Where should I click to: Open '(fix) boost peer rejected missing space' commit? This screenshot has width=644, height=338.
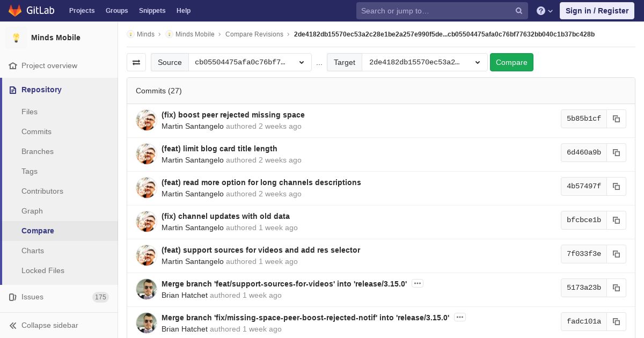point(233,115)
